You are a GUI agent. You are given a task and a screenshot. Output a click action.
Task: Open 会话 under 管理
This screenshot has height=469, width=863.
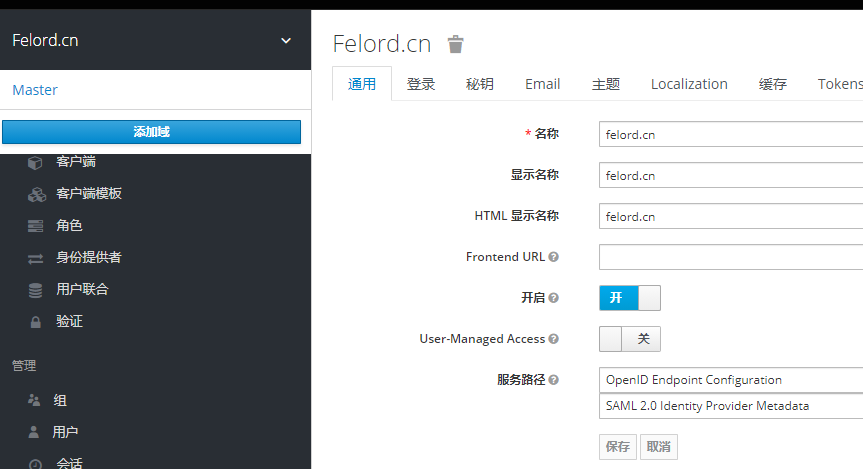[69, 463]
